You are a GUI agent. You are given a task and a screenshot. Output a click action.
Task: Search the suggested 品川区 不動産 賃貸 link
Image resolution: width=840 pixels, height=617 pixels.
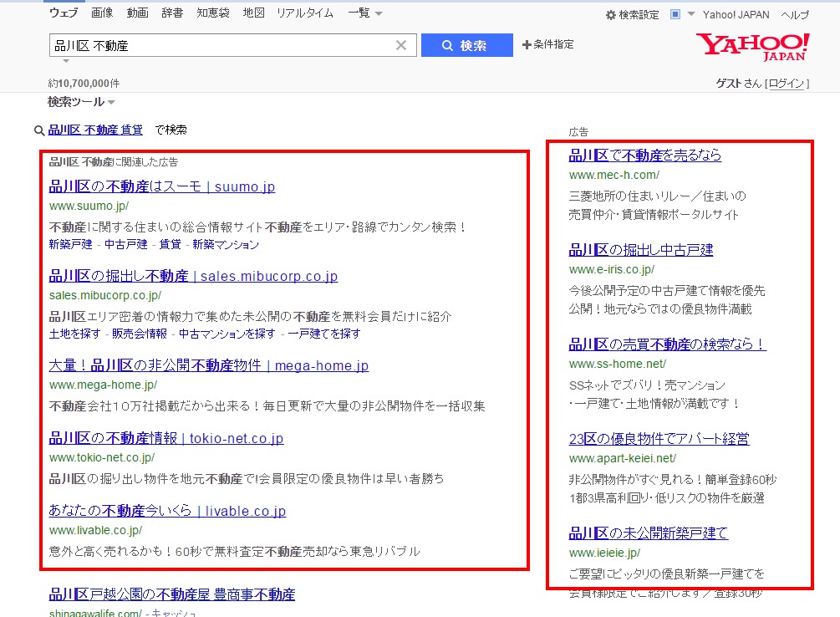tap(95, 130)
